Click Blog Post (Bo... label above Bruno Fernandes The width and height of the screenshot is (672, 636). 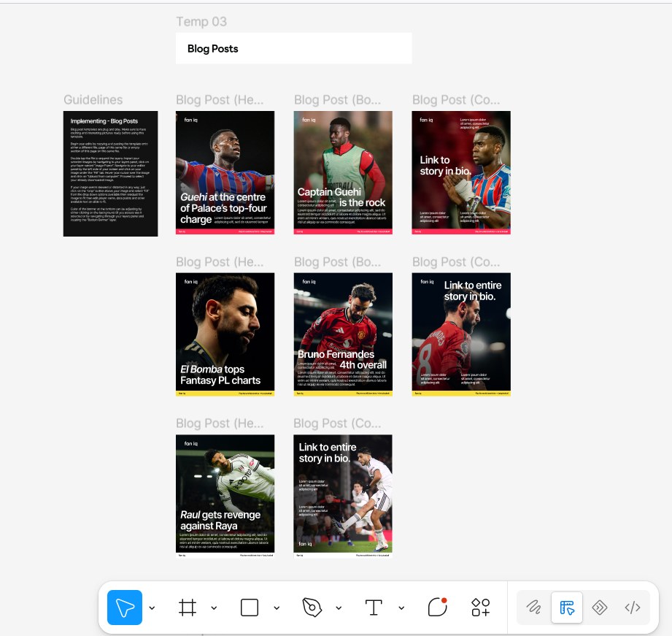pyautogui.click(x=337, y=261)
